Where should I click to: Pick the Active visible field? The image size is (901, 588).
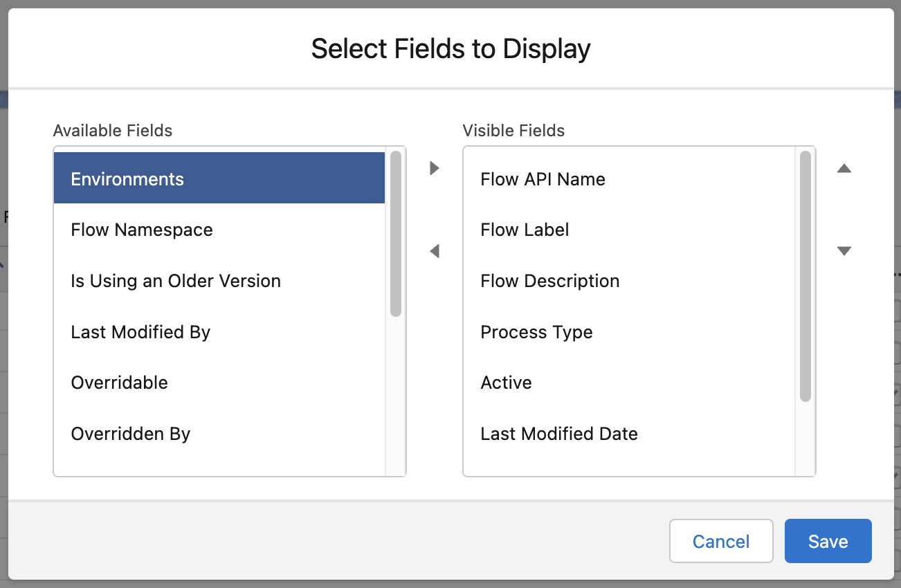point(629,383)
